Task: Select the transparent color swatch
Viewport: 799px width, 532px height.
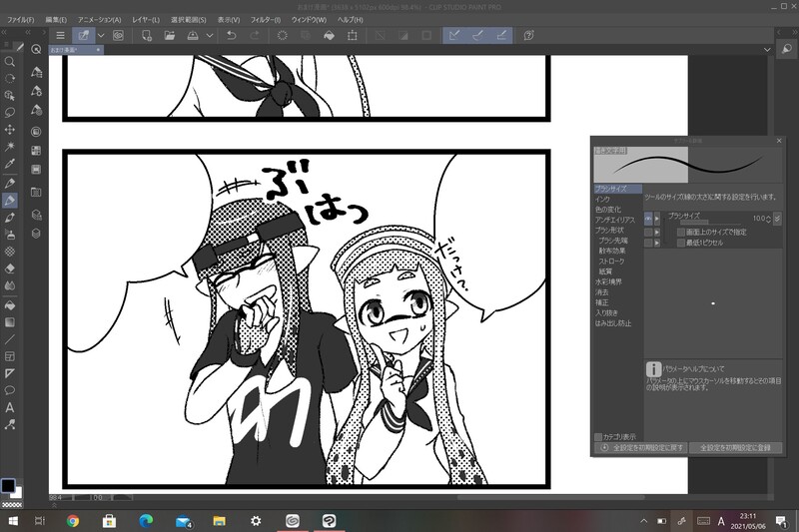Action: [x=12, y=505]
